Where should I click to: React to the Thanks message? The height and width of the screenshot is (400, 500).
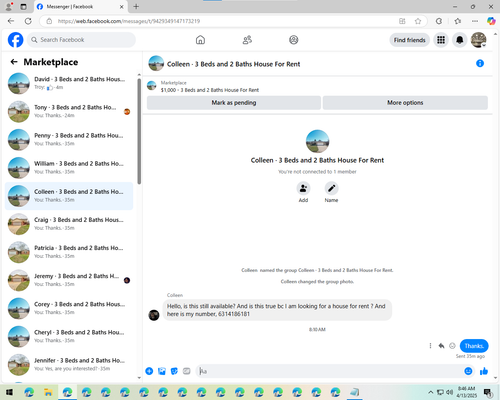[452, 346]
